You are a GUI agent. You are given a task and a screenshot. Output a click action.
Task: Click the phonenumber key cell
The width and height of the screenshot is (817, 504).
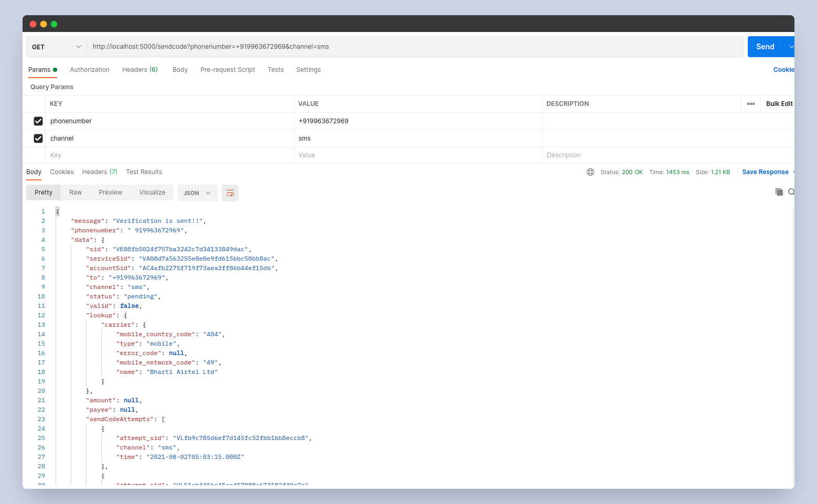coord(169,121)
